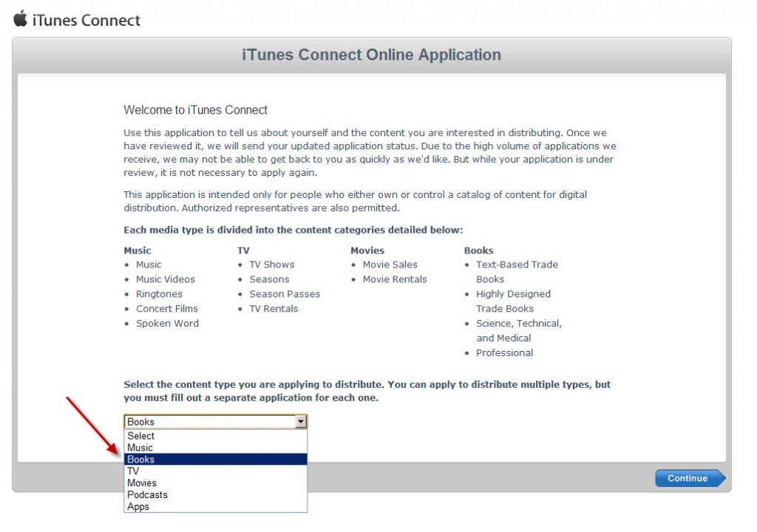The width and height of the screenshot is (757, 532).
Task: Click 'Spoken Word' list entry
Action: point(167,324)
